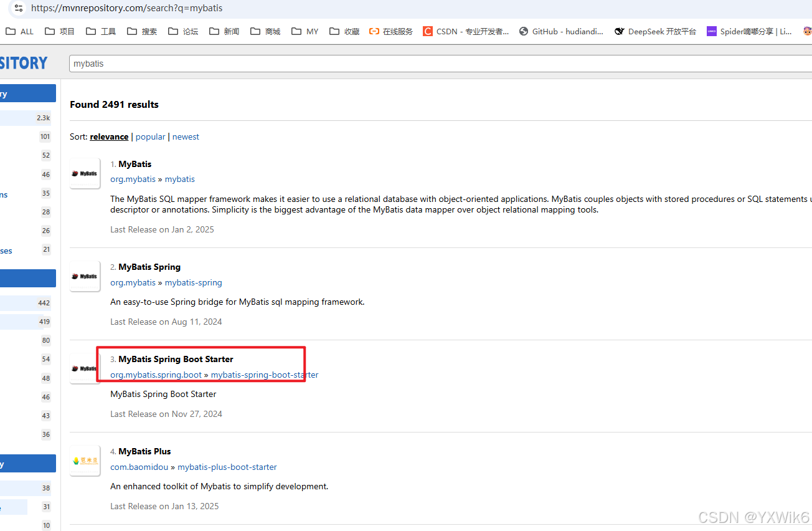
Task: Click the 'MyBatis Spring Boot Starter' description text
Action: [163, 394]
